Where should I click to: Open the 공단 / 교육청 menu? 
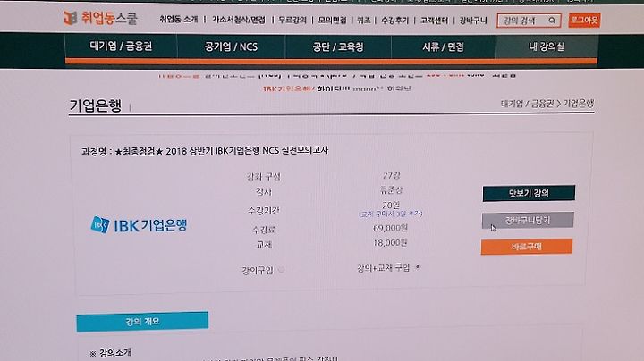click(338, 47)
